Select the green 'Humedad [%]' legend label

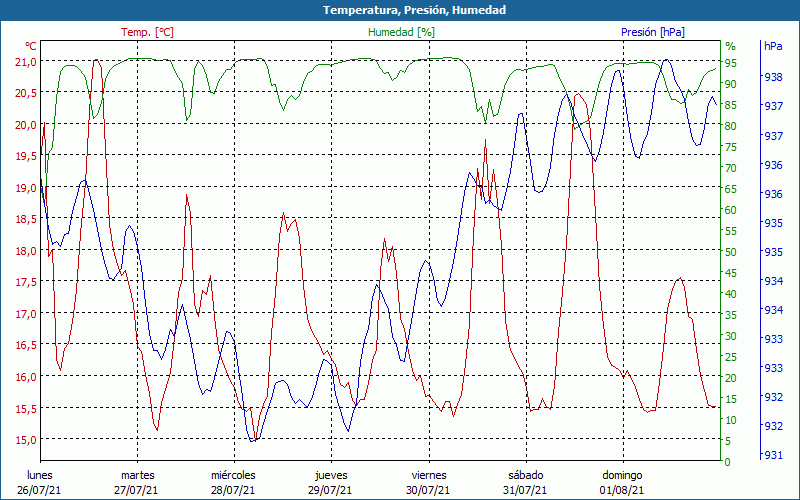[402, 32]
